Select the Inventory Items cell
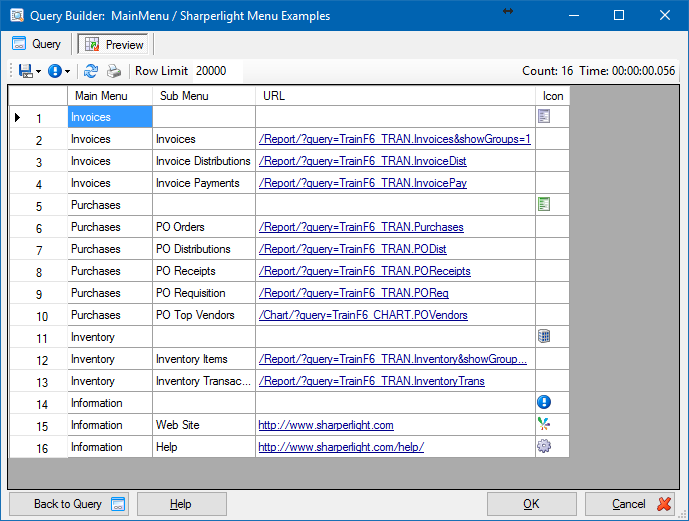 (x=204, y=358)
